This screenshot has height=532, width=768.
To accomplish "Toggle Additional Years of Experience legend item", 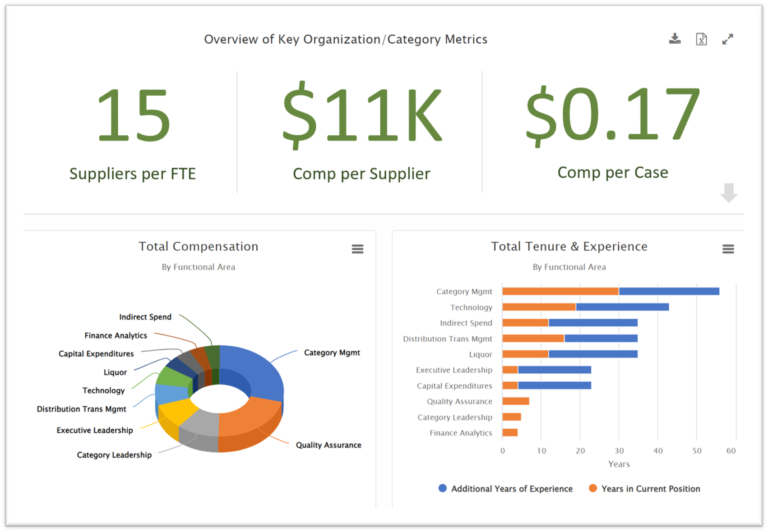I will coord(505,489).
